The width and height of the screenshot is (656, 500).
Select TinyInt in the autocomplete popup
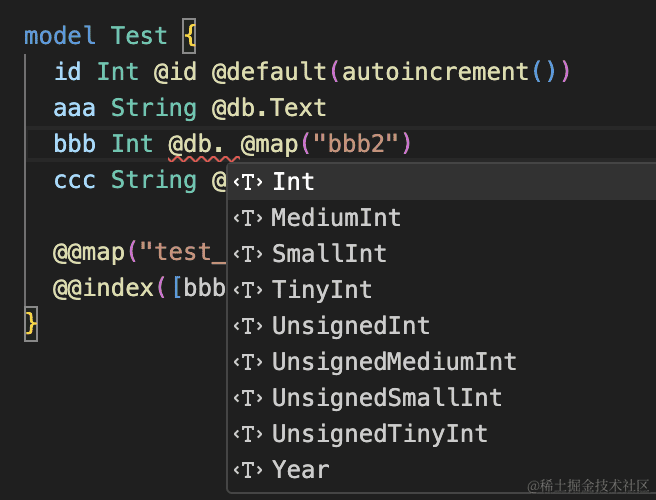tap(322, 290)
